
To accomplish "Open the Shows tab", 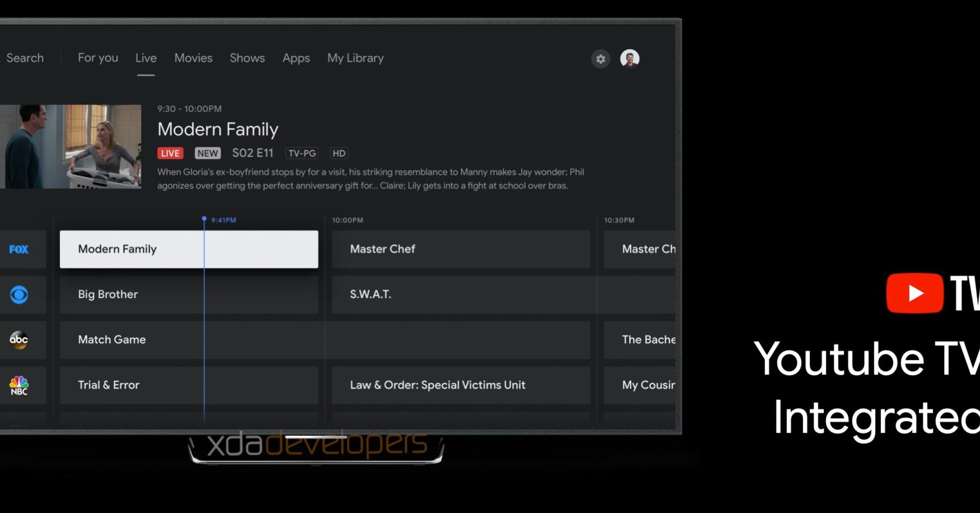I will click(x=247, y=58).
